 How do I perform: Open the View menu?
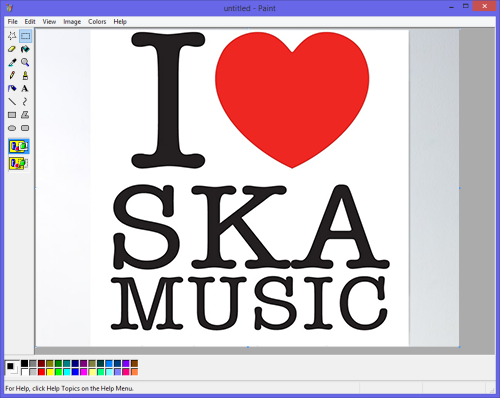click(49, 22)
